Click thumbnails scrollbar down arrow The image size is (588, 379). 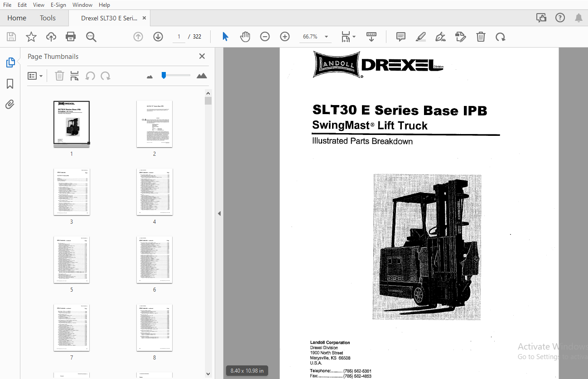208,374
